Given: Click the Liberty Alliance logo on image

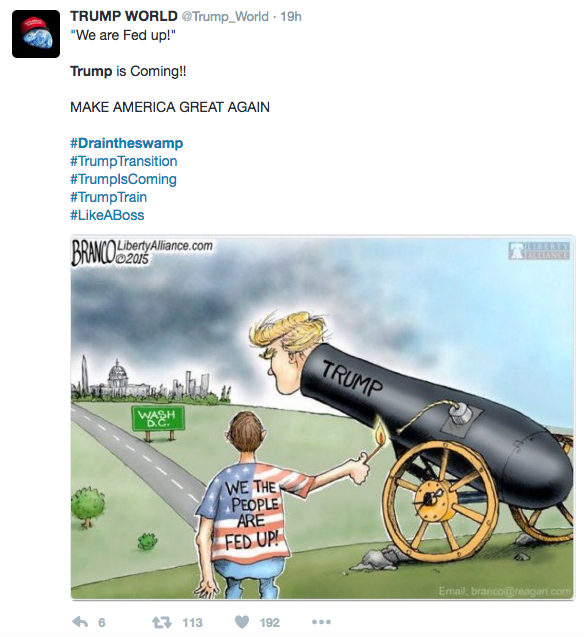Looking at the screenshot, I should coord(539,251).
